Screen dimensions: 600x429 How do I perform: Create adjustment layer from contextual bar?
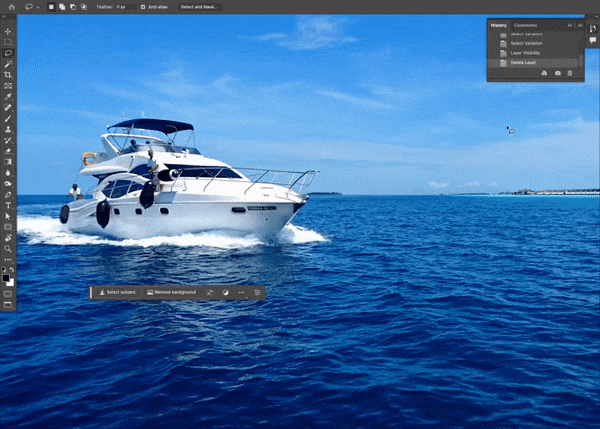click(225, 292)
